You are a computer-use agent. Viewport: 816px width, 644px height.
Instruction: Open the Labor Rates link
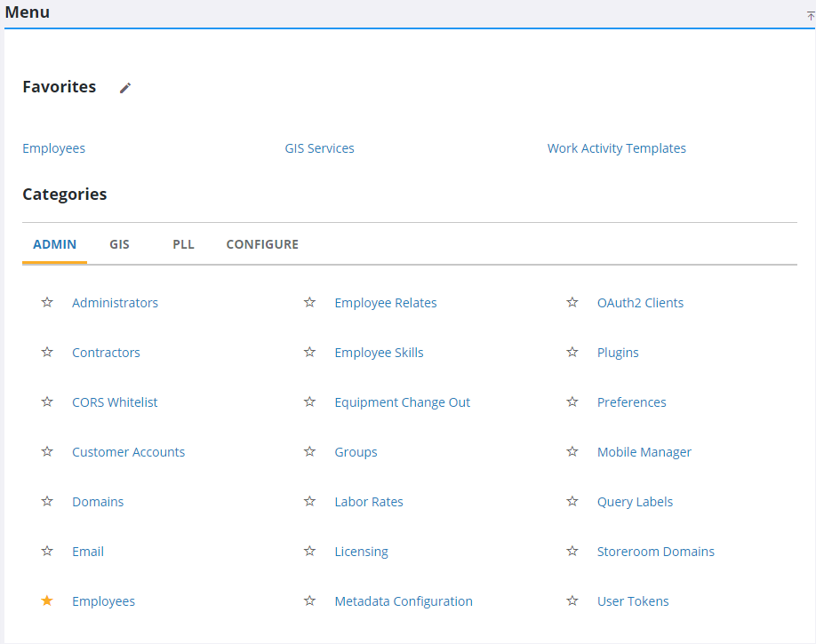(369, 502)
